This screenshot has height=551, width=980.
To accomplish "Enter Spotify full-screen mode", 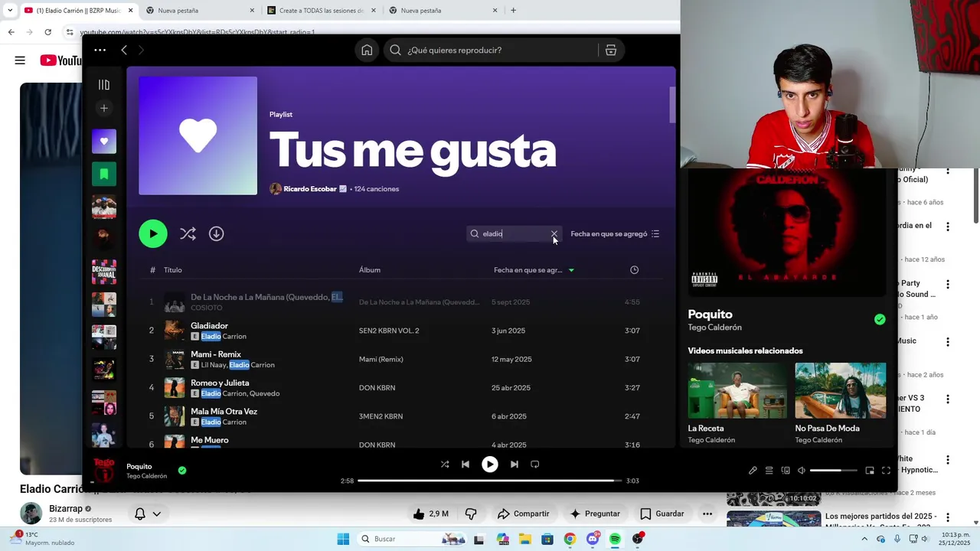I will (x=886, y=471).
